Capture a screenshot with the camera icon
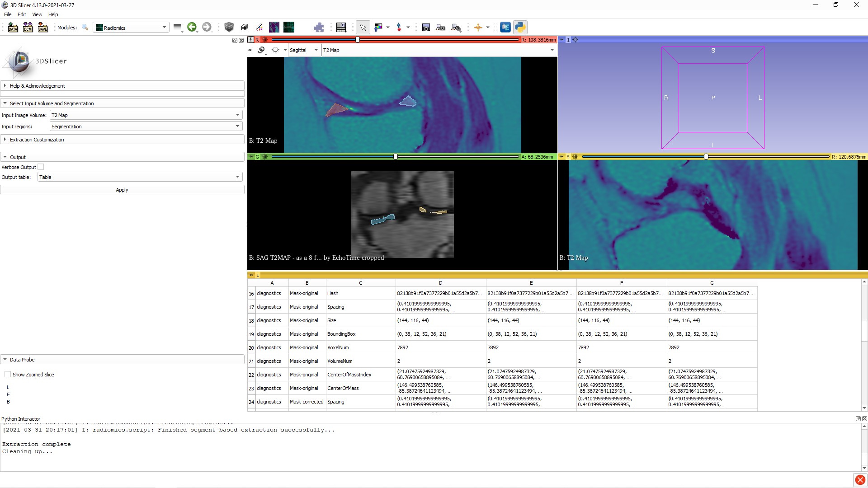868x488 pixels. coord(426,27)
